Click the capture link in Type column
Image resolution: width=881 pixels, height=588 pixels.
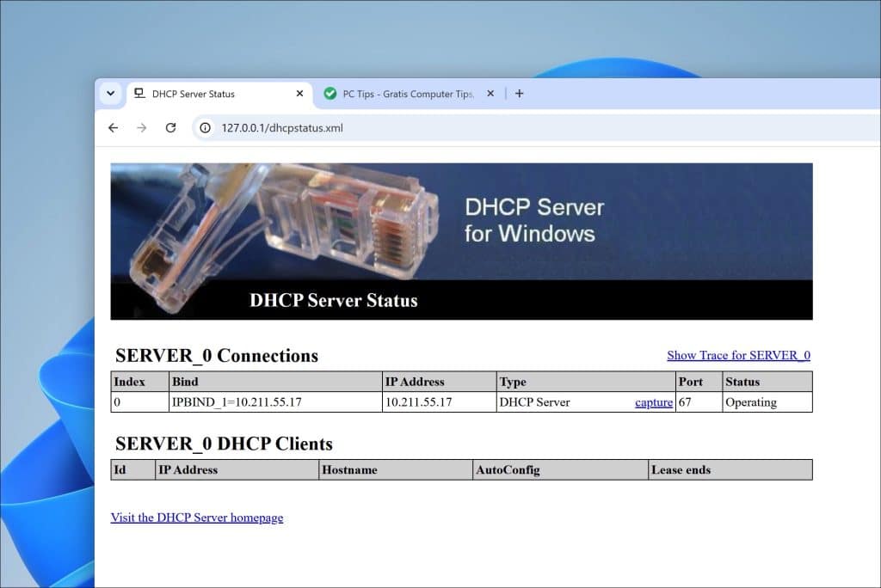tap(654, 402)
